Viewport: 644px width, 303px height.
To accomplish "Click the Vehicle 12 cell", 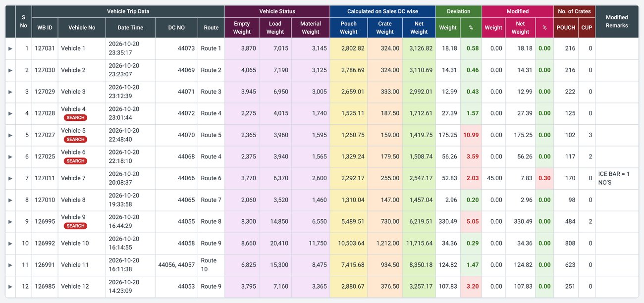I will pyautogui.click(x=82, y=287).
